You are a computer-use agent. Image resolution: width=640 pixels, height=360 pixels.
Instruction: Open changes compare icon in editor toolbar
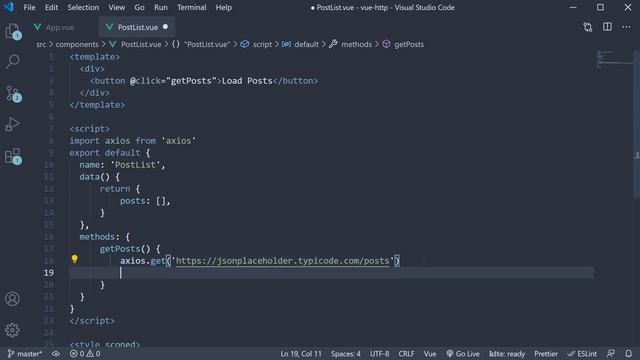tap(587, 27)
